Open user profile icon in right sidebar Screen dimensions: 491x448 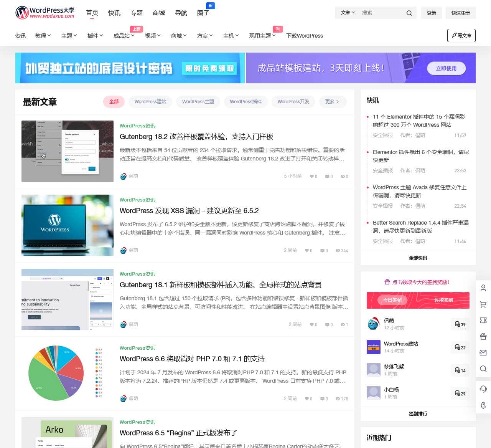pos(483,288)
